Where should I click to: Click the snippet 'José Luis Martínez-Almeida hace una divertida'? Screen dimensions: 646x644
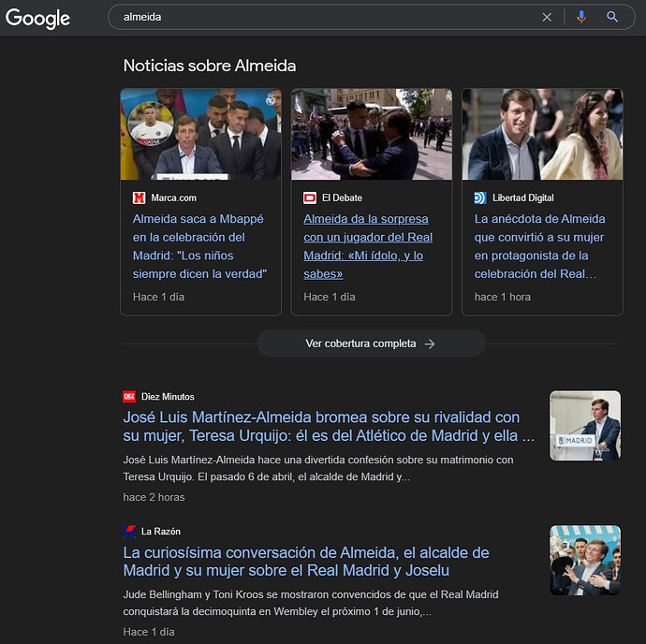click(318, 468)
